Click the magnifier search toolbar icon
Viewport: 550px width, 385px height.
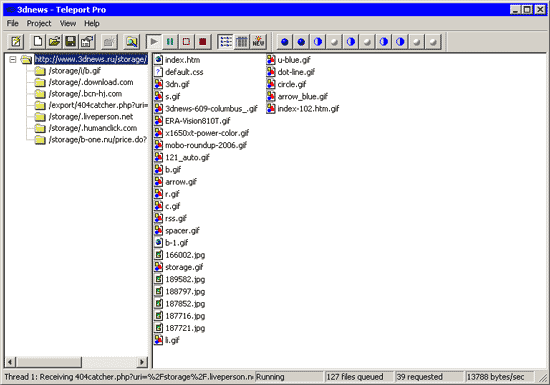(132, 42)
